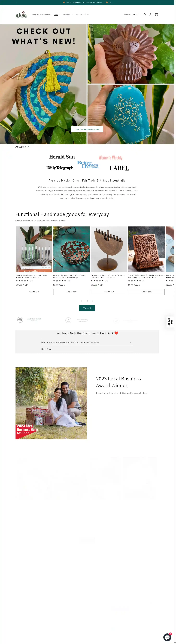This screenshot has width=176, height=644.
Task: Open the Australia | AUD $ currency selector
Action: tap(132, 15)
